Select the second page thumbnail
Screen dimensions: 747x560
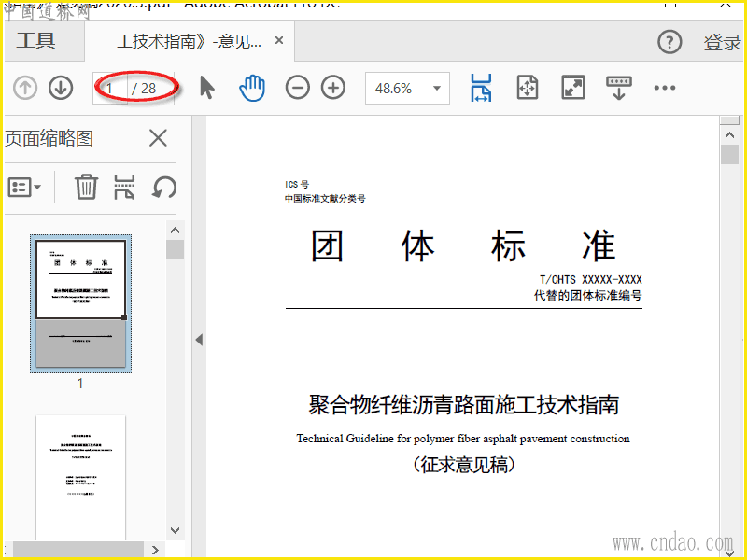coord(80,477)
